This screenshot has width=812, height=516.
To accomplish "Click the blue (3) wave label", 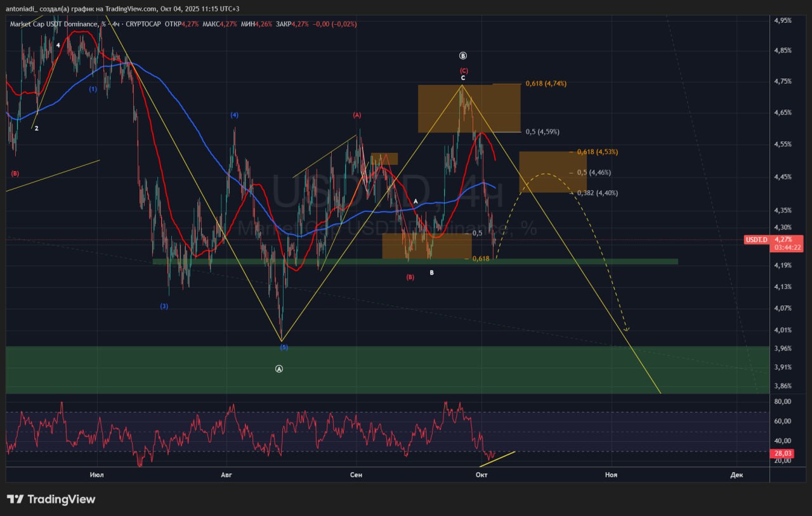I will [x=164, y=306].
